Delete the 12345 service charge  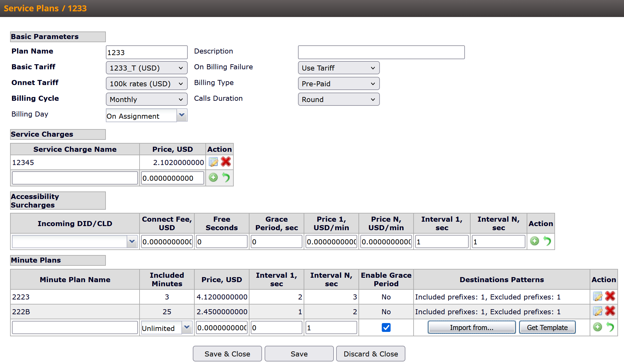[x=226, y=162]
